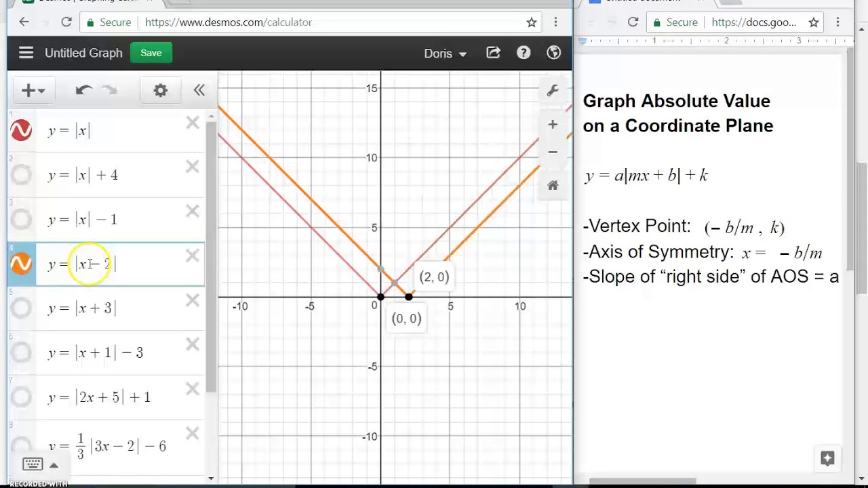Delete the y = |x − 2| expression
This screenshot has width=868, height=488.
click(x=193, y=256)
